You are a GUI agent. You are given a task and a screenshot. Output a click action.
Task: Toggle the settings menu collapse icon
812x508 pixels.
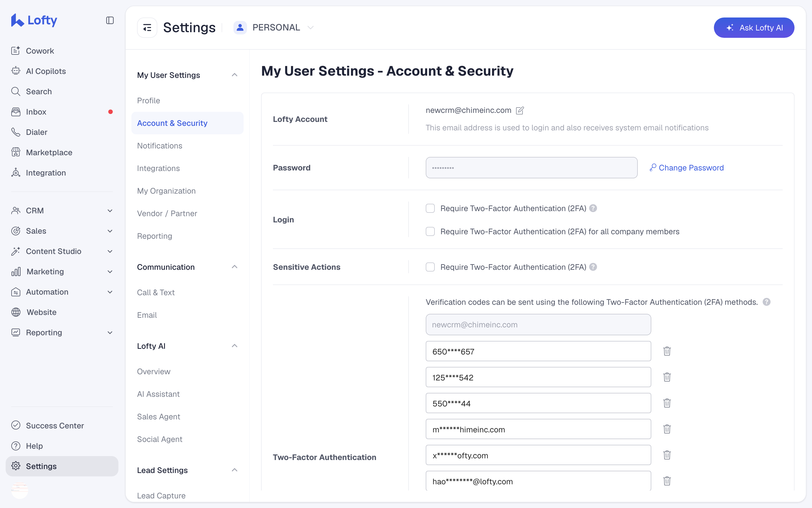147,28
